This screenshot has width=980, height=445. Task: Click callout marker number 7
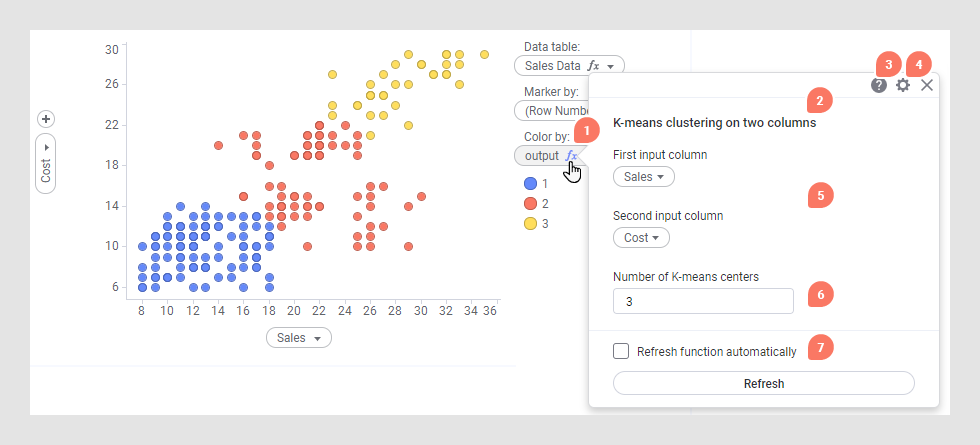(820, 348)
